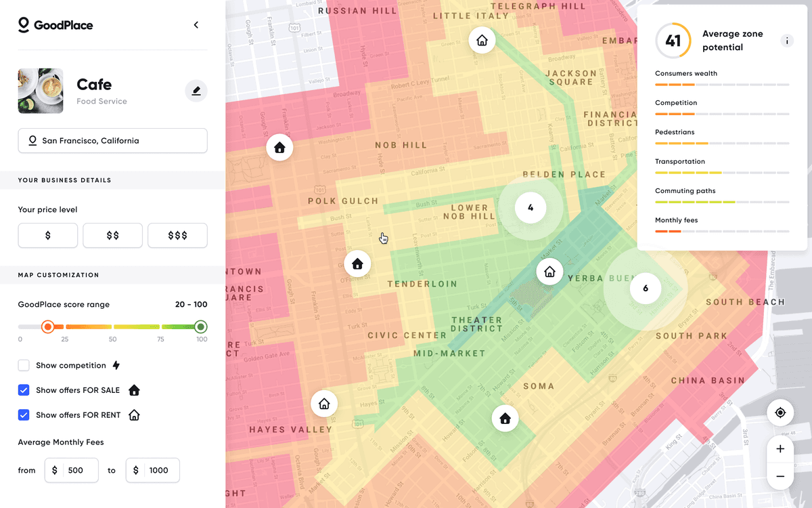
Task: Zoom in the map with plus button
Action: pyautogui.click(x=780, y=449)
